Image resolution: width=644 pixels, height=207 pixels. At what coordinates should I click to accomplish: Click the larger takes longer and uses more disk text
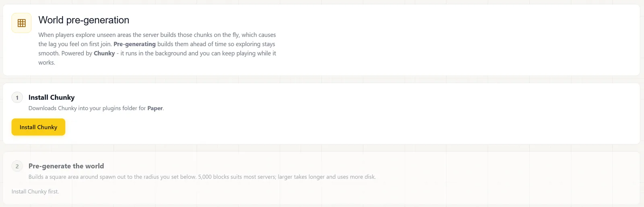[326, 177]
